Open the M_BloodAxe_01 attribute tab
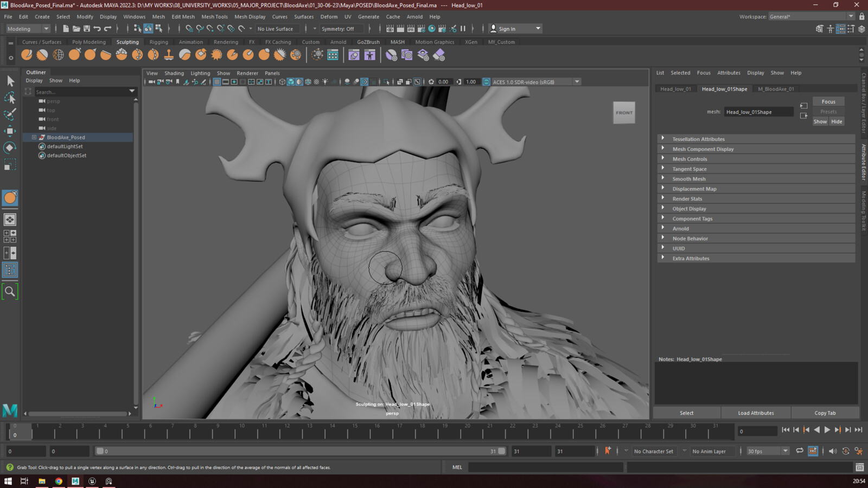The height and width of the screenshot is (488, 868). coord(776,89)
